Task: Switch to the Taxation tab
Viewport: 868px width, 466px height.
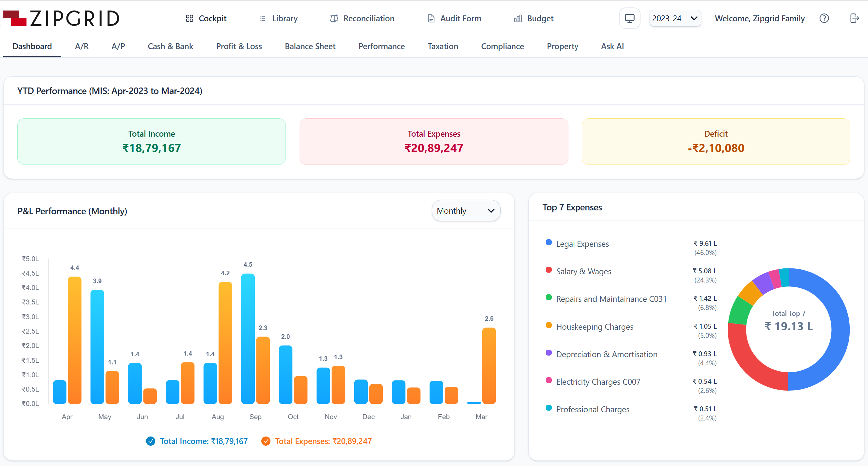Action: click(x=442, y=46)
